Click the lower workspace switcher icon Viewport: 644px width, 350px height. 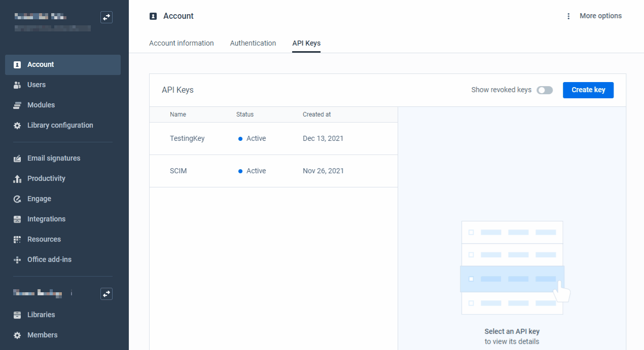(106, 294)
